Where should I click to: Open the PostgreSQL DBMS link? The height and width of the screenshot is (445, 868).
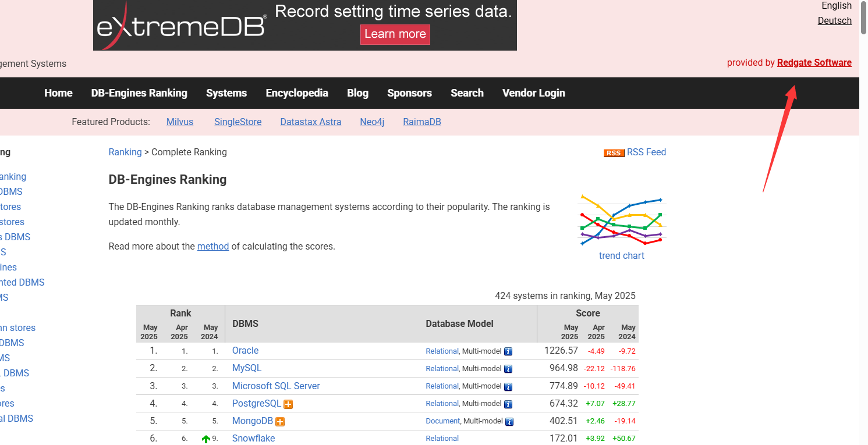[x=257, y=404]
